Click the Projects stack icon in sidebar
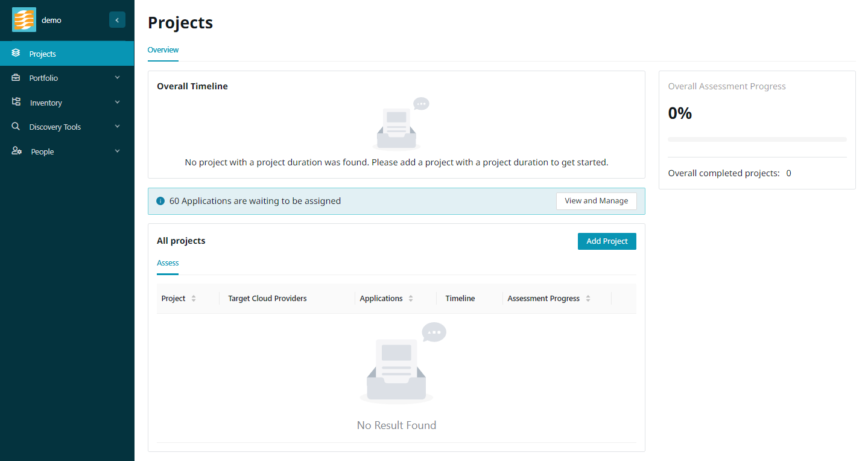The width and height of the screenshot is (868, 461). 16,53
